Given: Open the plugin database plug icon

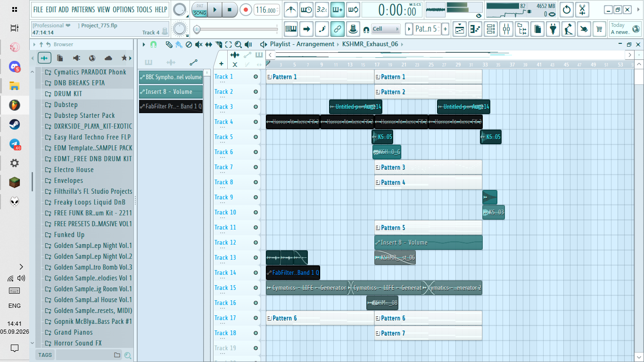Looking at the screenshot, I should 553,29.
